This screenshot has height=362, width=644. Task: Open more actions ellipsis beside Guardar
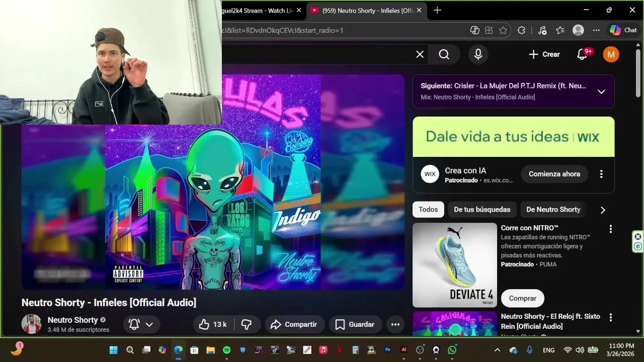(395, 324)
